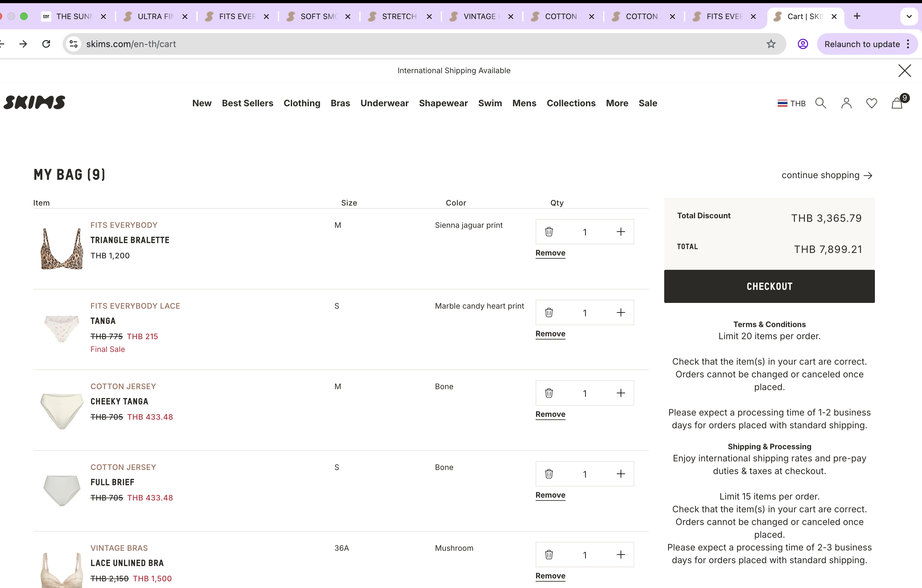
Task: Click the continue shopping link
Action: 827,175
